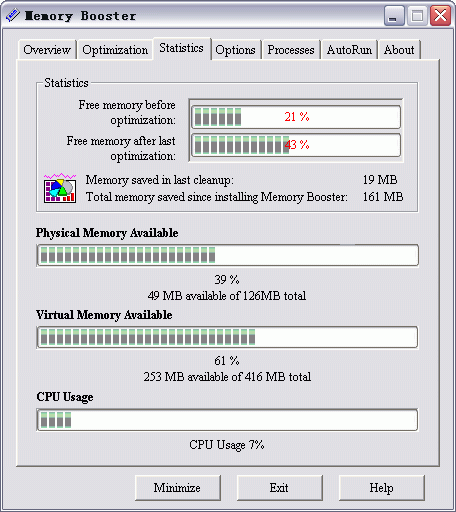Click the Minimize button at bottom
This screenshot has width=456, height=512.
[x=178, y=488]
